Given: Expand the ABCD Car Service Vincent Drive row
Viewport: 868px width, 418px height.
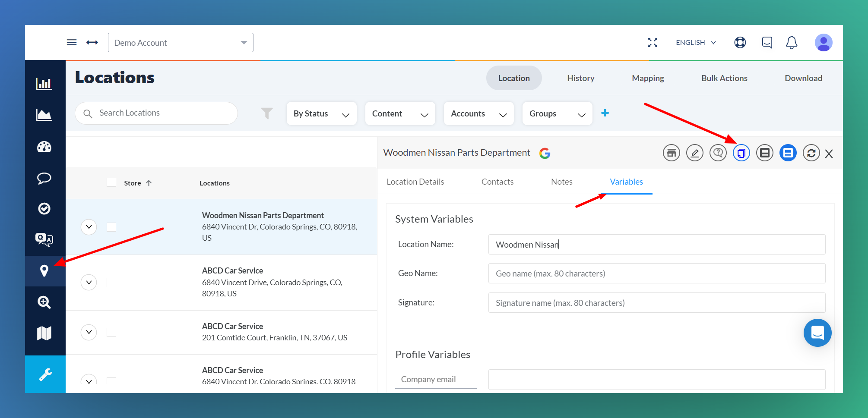Looking at the screenshot, I should (89, 283).
